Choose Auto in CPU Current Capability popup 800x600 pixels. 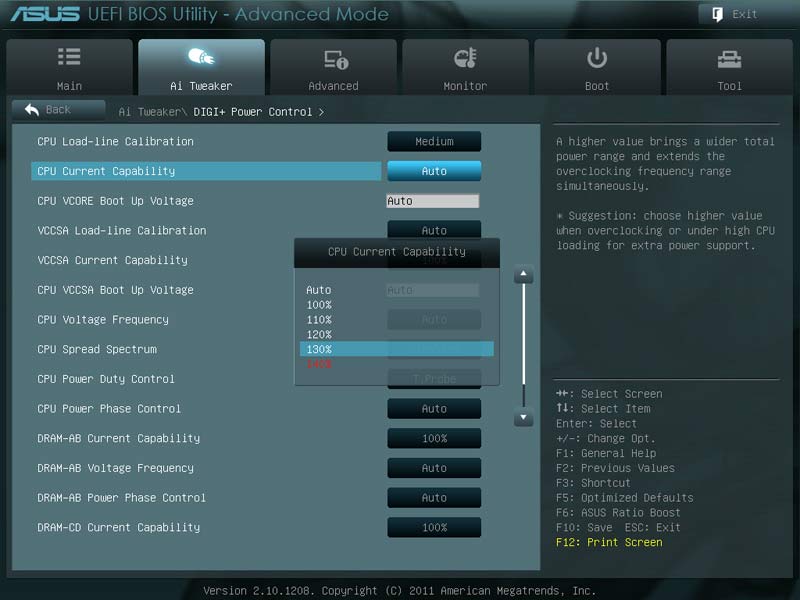[319, 290]
